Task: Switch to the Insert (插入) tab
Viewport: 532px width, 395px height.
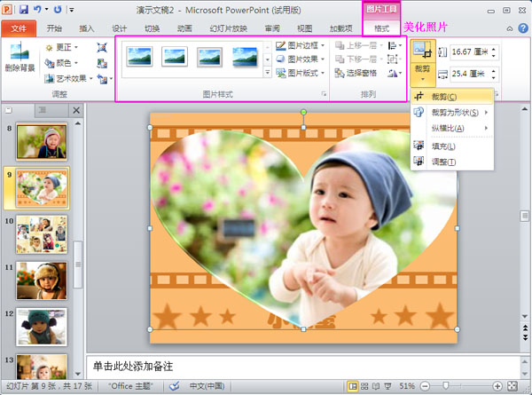Action: coord(87,28)
